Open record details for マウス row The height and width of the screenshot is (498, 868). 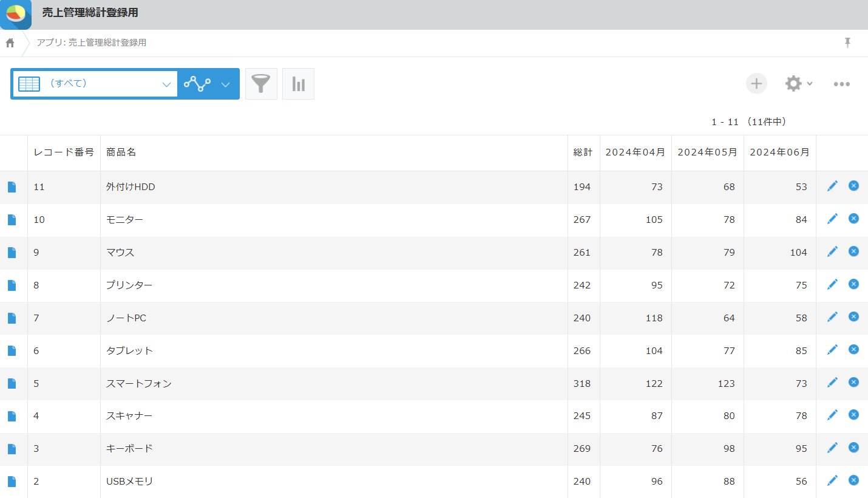click(12, 253)
